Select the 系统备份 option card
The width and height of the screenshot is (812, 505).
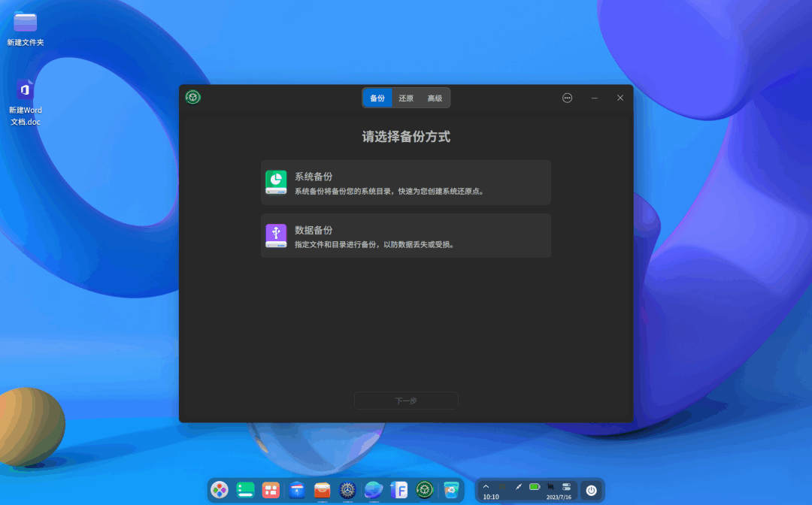pyautogui.click(x=405, y=183)
